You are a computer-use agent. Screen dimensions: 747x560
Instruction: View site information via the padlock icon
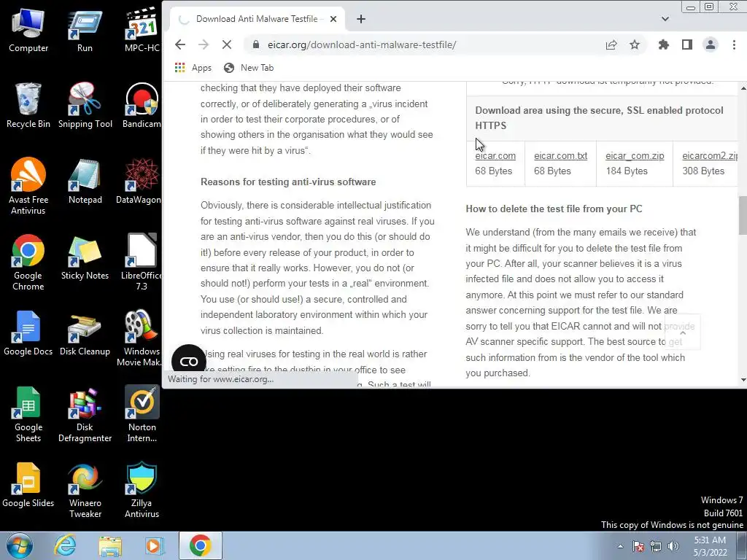point(256,44)
